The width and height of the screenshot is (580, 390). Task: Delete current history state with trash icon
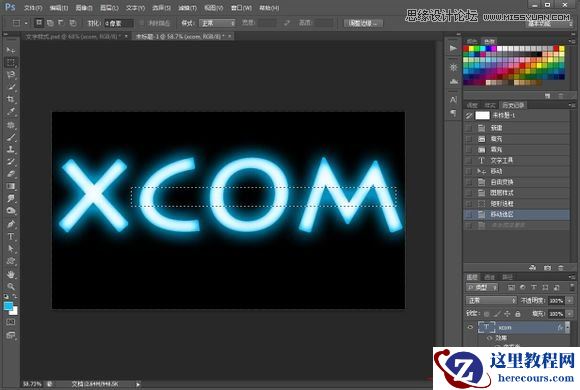[561, 268]
